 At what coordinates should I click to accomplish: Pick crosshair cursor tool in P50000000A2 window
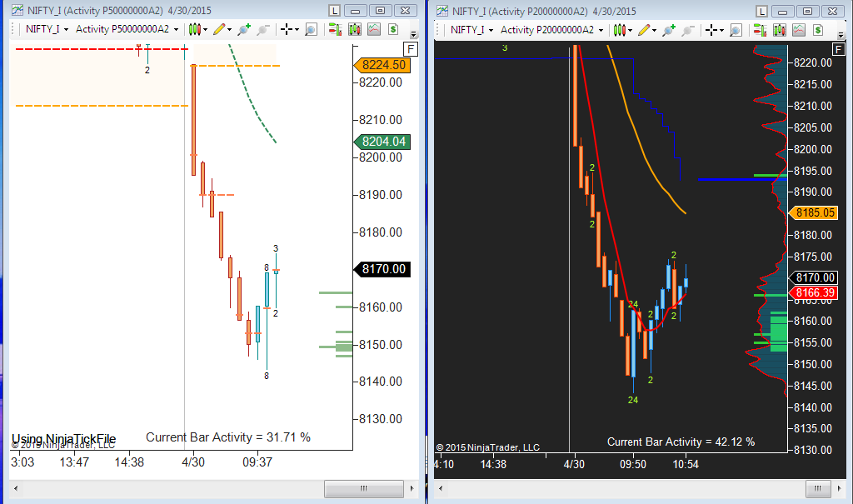[287, 29]
